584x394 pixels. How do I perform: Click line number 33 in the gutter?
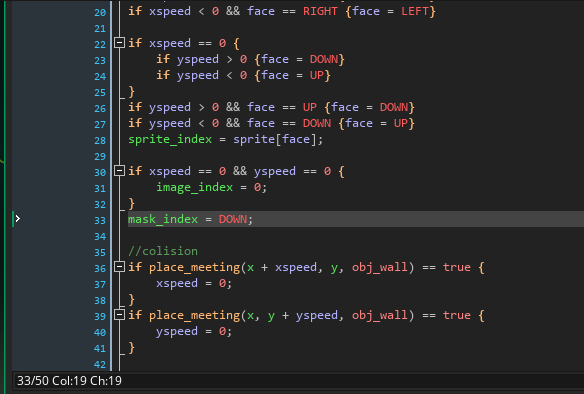click(100, 221)
